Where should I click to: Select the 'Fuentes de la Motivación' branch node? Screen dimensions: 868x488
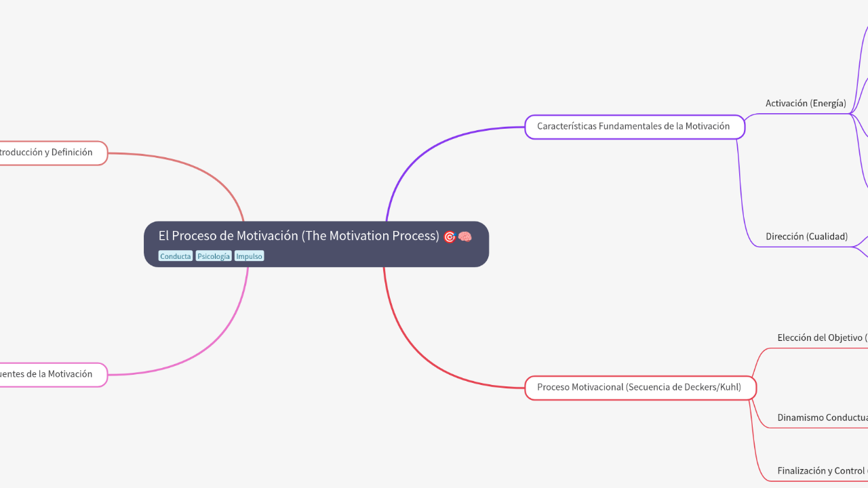[x=47, y=374]
